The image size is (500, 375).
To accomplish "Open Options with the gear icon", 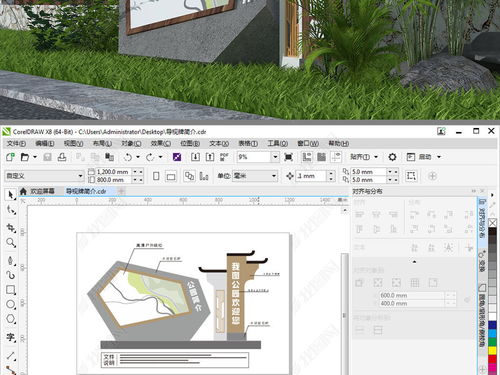I will click(392, 157).
